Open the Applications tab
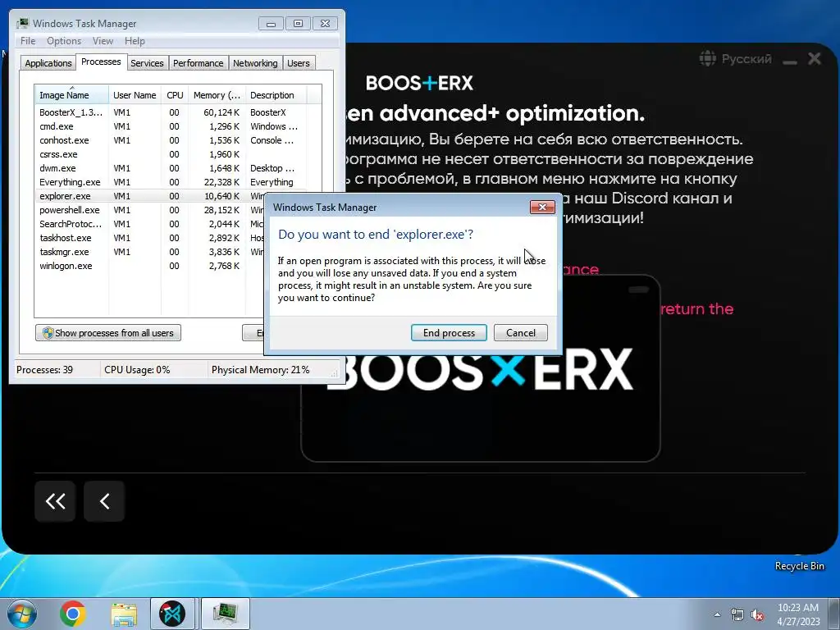 click(48, 63)
